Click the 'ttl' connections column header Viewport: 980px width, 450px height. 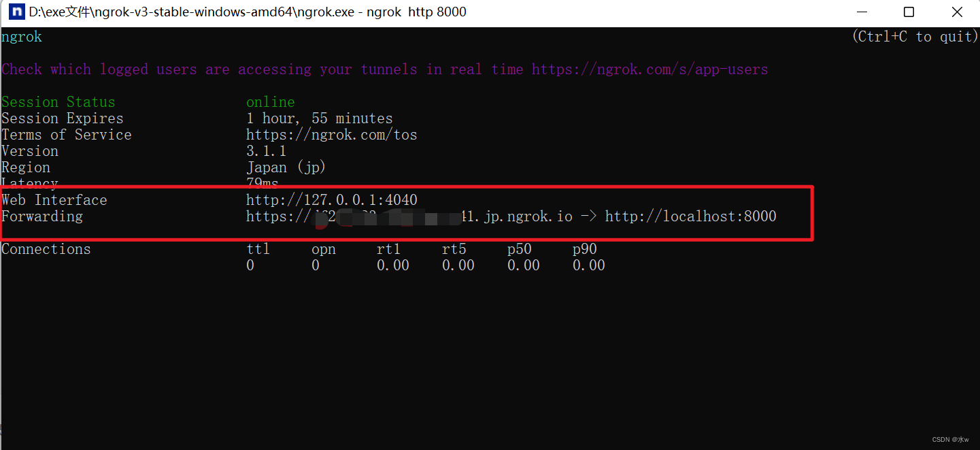click(258, 249)
